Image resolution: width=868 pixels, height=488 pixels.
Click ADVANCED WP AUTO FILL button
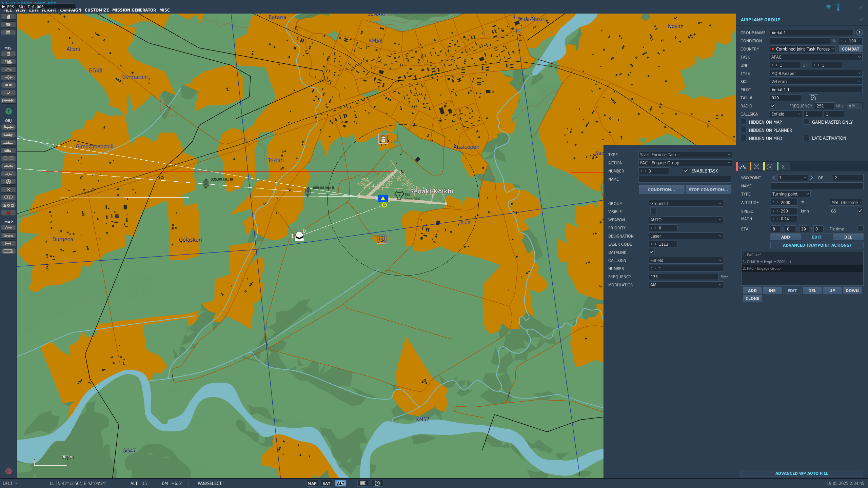click(802, 473)
